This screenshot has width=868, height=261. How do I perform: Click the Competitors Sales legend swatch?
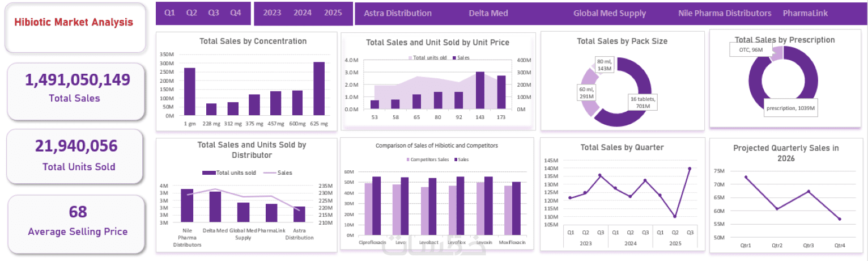tap(407, 160)
